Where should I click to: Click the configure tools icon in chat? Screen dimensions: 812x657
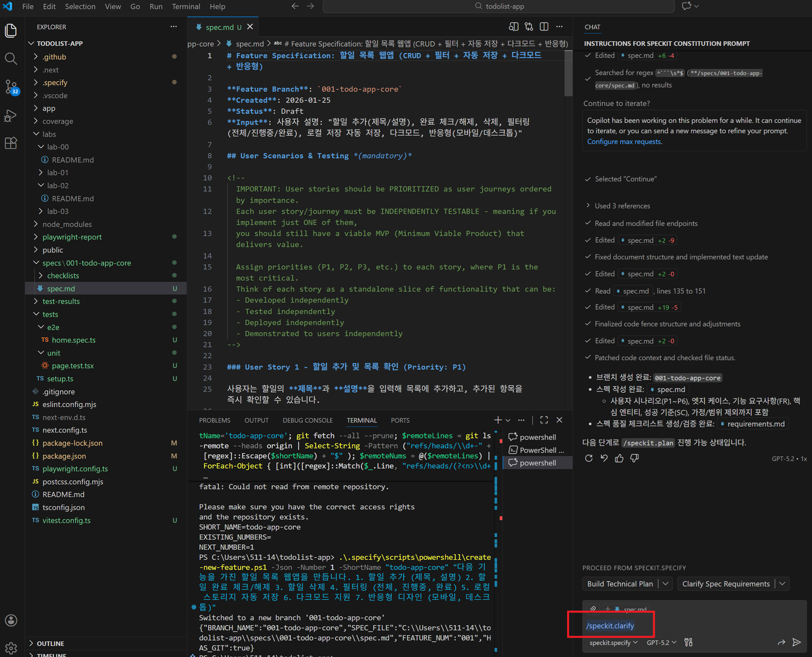coord(688,642)
